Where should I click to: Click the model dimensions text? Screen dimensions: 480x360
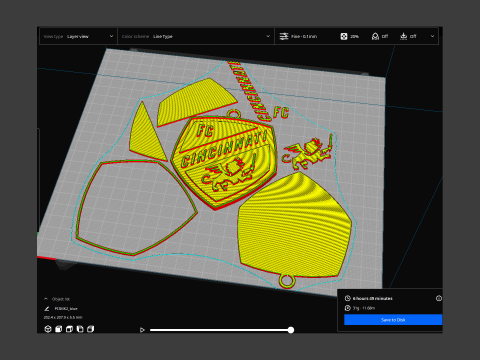(x=63, y=317)
